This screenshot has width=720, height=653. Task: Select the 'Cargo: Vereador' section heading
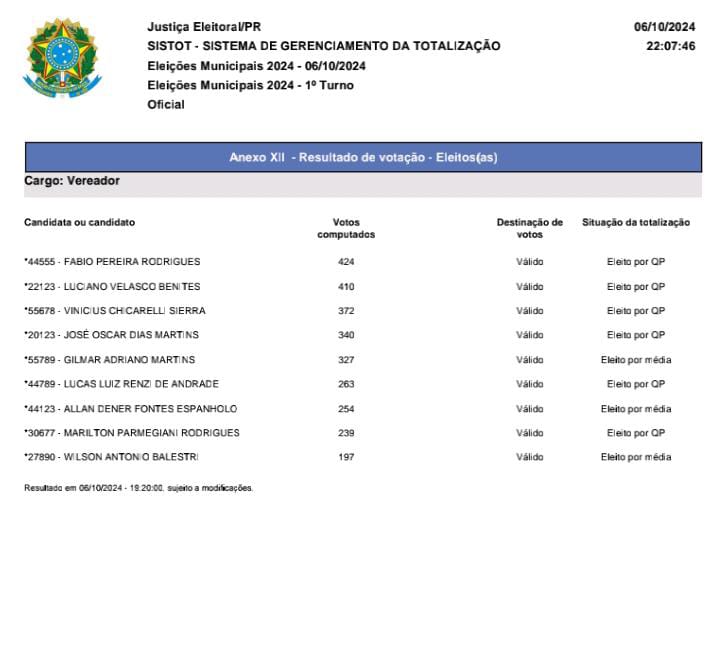coord(72,181)
